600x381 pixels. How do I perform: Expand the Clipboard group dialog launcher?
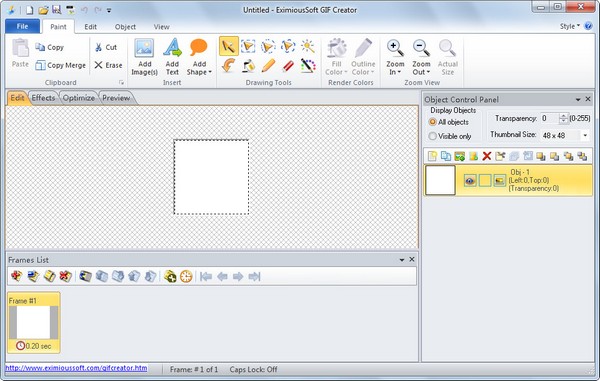[x=121, y=83]
